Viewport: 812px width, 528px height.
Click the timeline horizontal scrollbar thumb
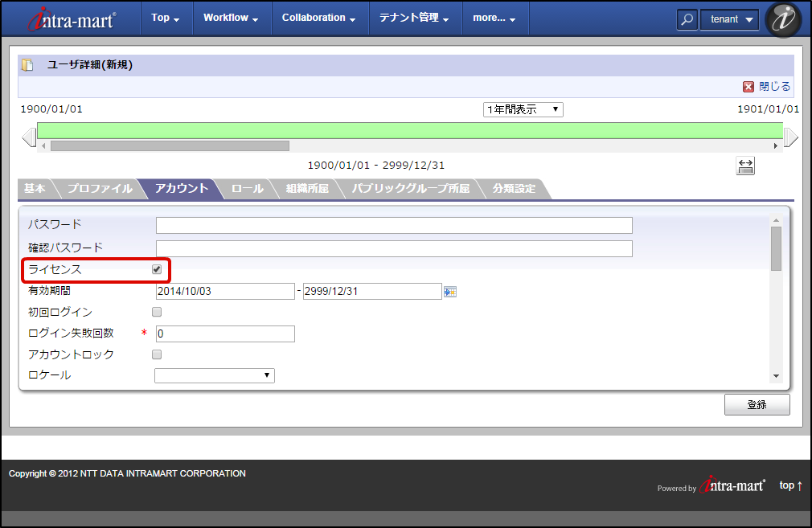[x=170, y=146]
